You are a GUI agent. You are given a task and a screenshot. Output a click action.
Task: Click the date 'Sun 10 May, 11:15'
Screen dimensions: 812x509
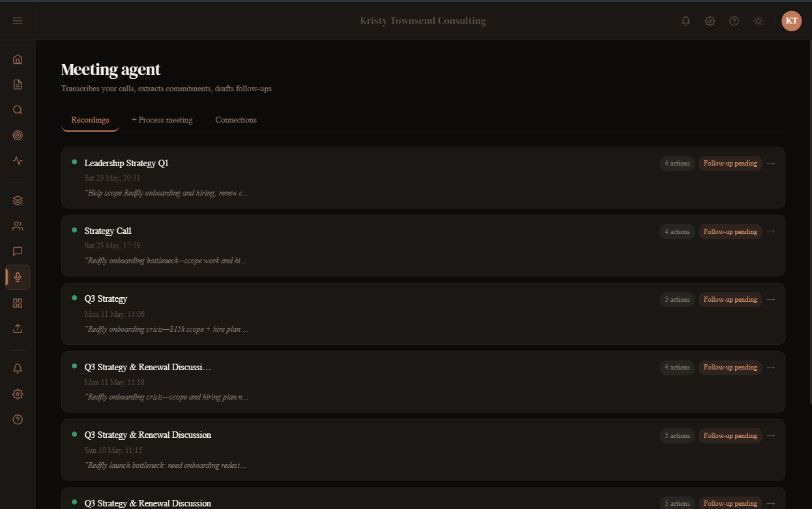pos(113,450)
